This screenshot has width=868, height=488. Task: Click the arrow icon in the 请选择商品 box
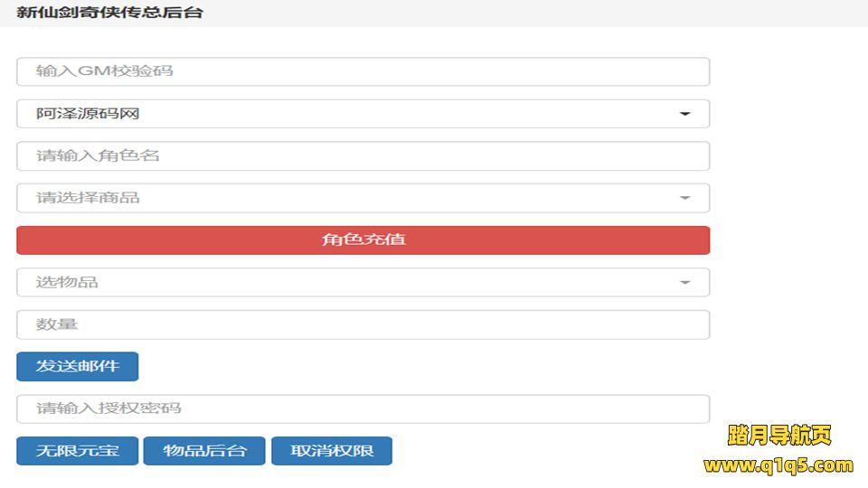[684, 198]
